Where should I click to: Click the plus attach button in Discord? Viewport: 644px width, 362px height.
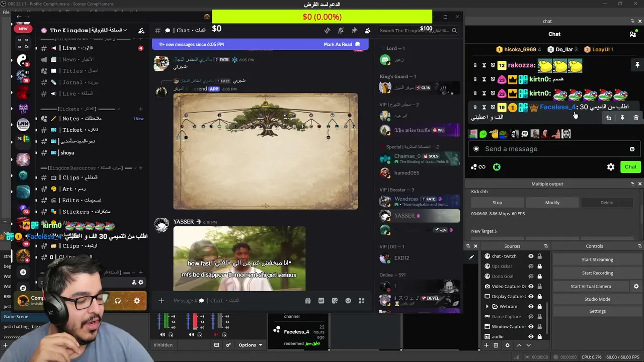coord(161,301)
